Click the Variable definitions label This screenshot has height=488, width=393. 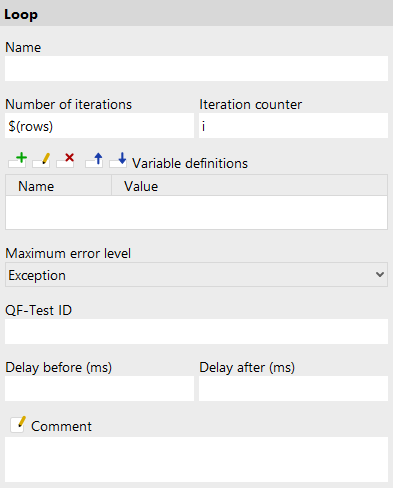click(190, 163)
